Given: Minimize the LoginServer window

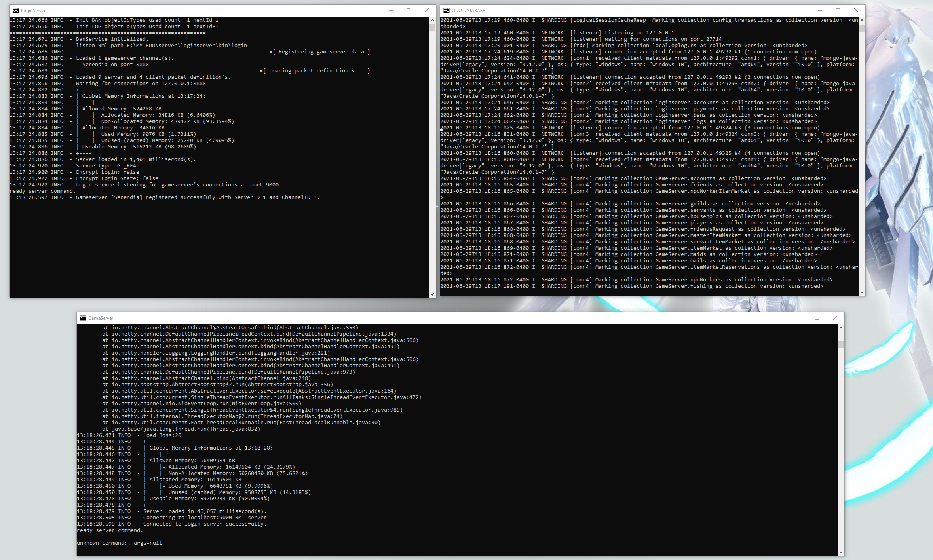Looking at the screenshot, I should pos(390,11).
